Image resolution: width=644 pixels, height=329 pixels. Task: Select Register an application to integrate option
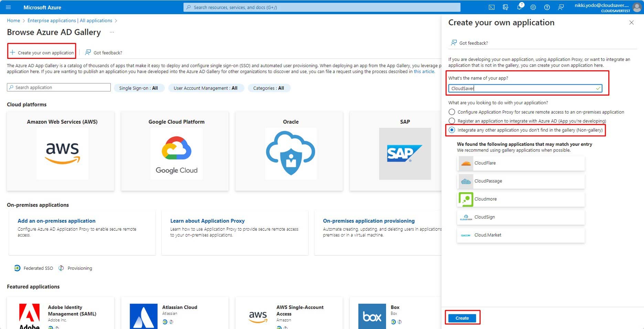point(452,121)
